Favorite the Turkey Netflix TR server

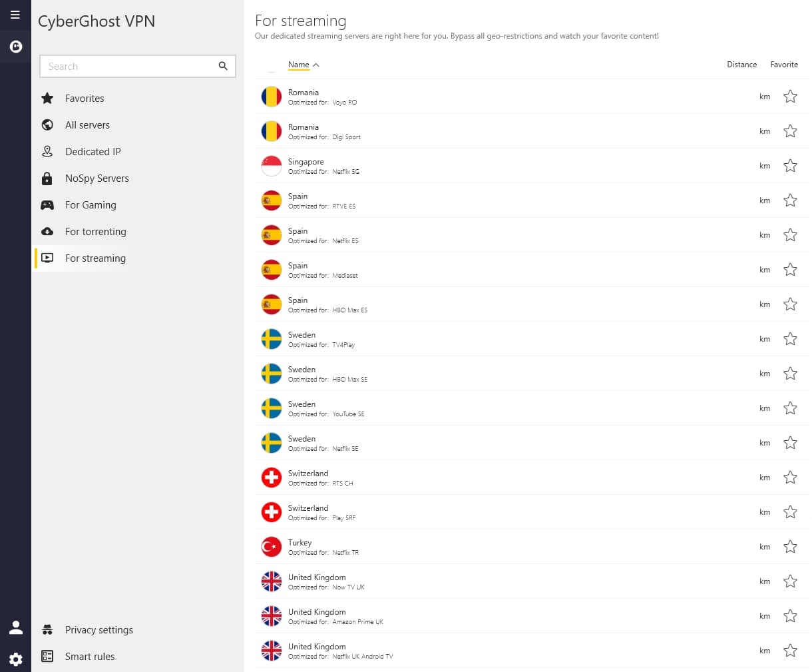tap(790, 546)
